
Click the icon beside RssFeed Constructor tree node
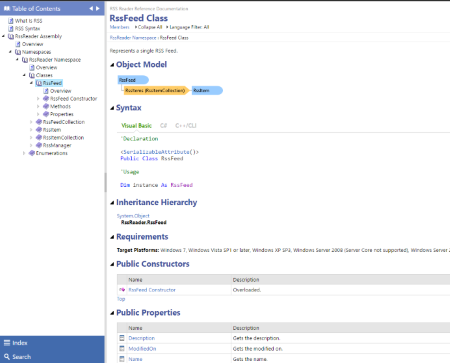pyautogui.click(x=46, y=99)
